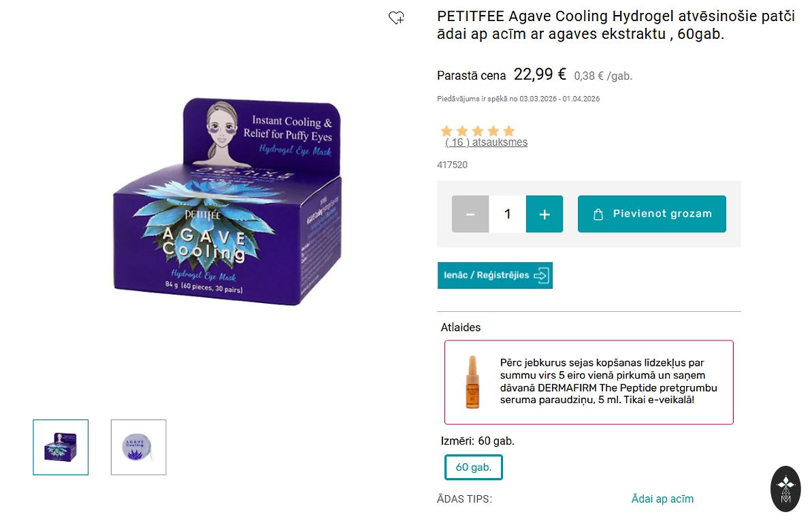
Task: Click the product code 417520
Action: coord(452,165)
